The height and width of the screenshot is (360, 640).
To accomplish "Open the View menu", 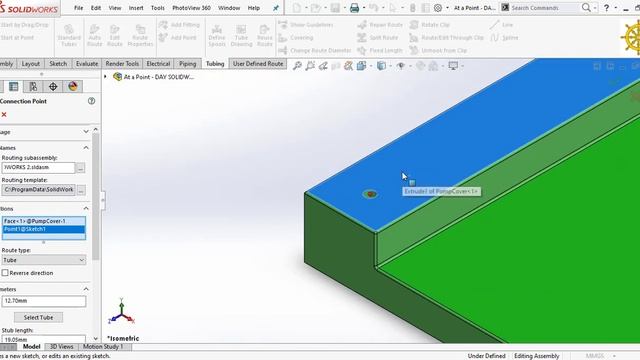I will coord(115,8).
